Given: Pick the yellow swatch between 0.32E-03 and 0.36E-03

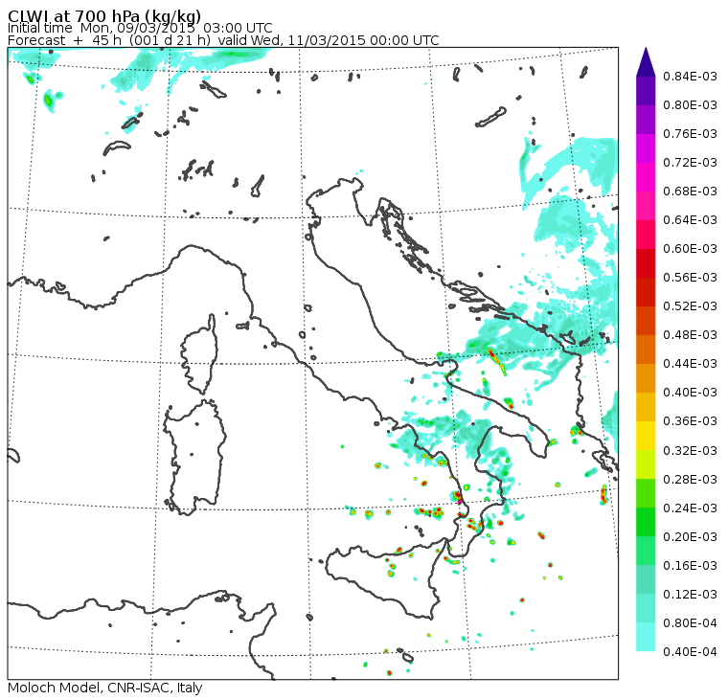Looking at the screenshot, I should point(646,436).
